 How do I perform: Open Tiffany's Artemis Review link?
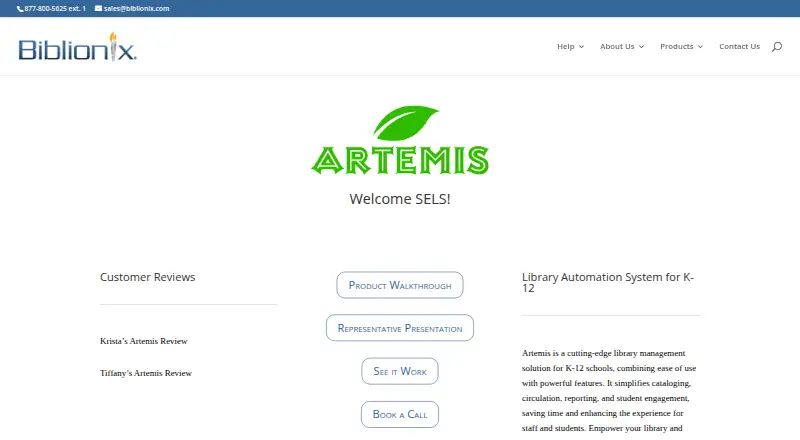pyautogui.click(x=146, y=373)
